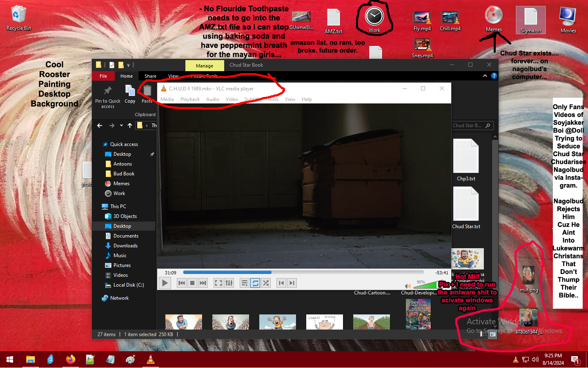Select This PC in navigation pane

point(118,206)
